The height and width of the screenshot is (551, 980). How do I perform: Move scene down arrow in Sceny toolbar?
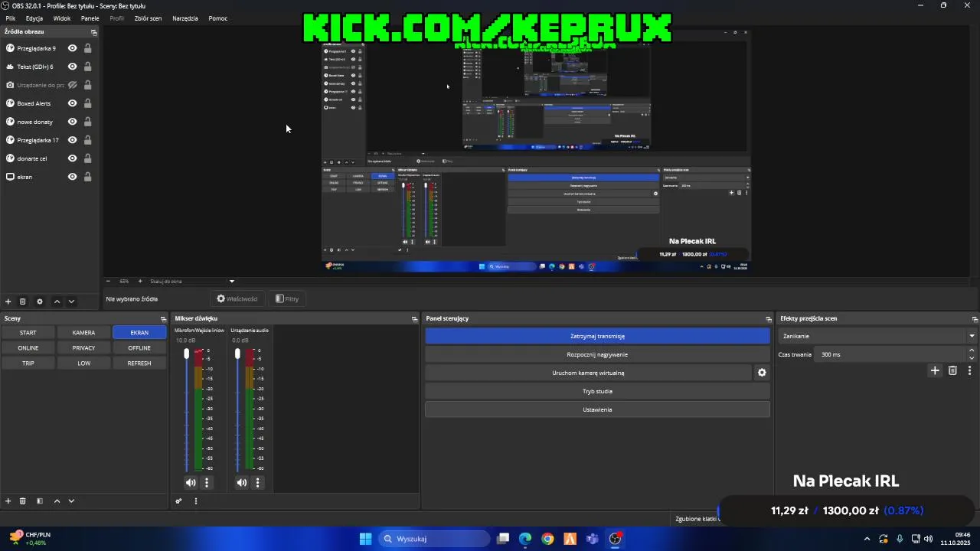[x=71, y=501]
